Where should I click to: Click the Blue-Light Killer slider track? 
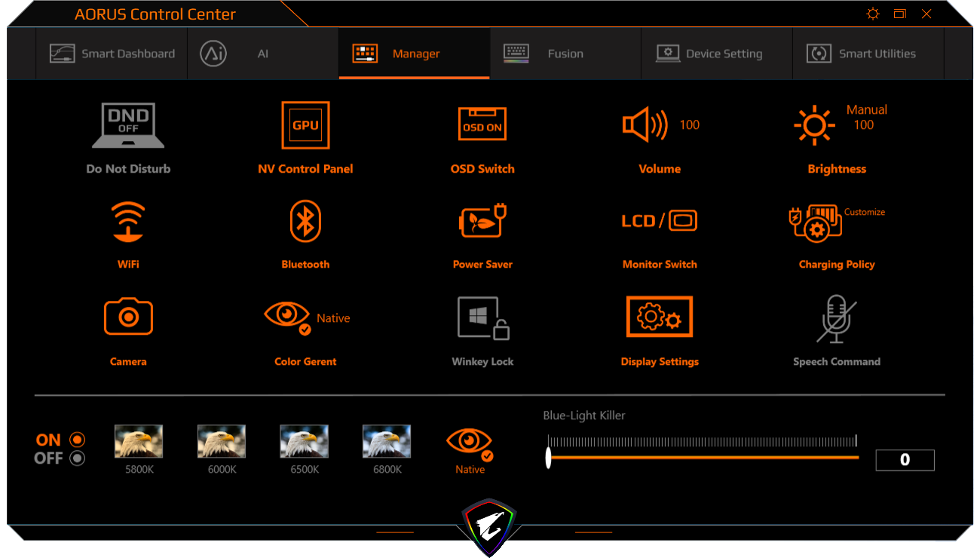coord(703,457)
